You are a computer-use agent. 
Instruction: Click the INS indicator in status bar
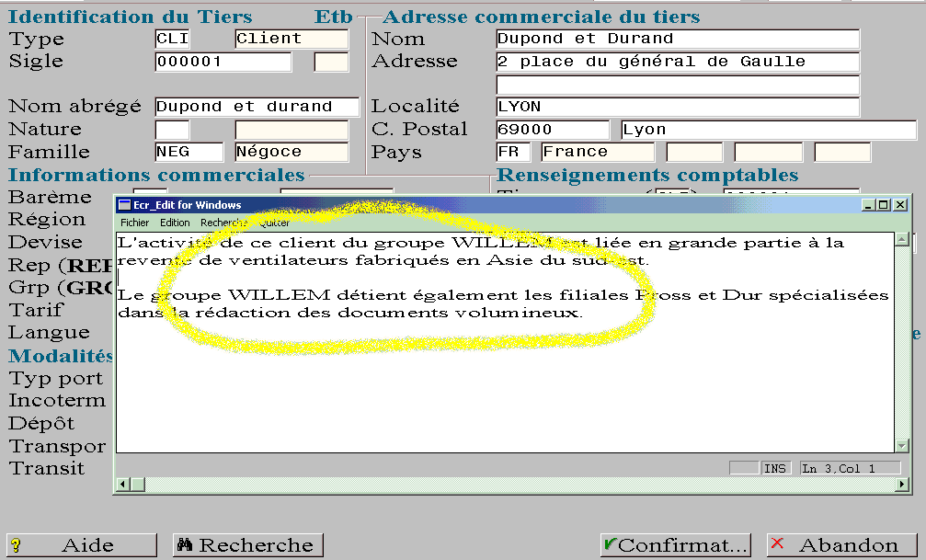pos(775,468)
